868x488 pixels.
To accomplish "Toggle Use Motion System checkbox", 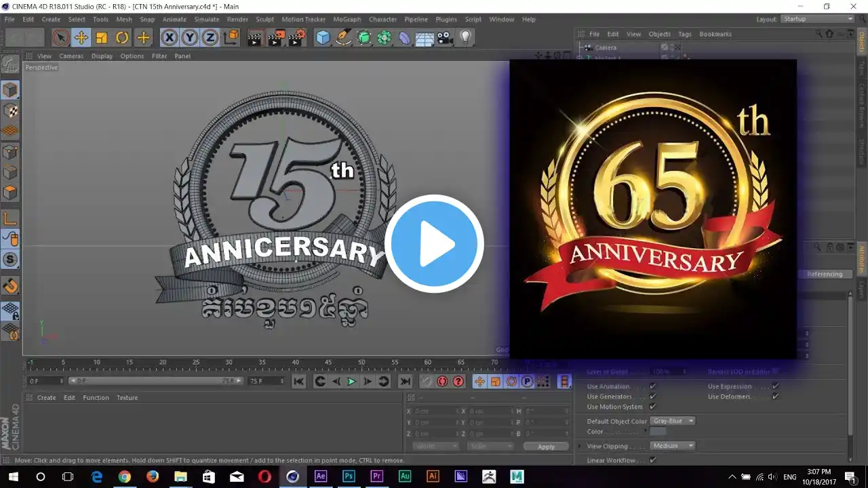I will pos(652,407).
